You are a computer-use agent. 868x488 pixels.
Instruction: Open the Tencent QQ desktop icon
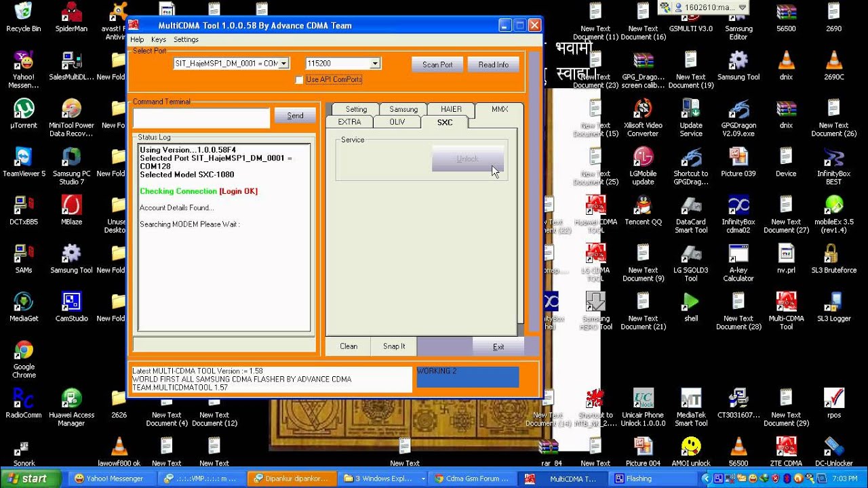click(643, 210)
